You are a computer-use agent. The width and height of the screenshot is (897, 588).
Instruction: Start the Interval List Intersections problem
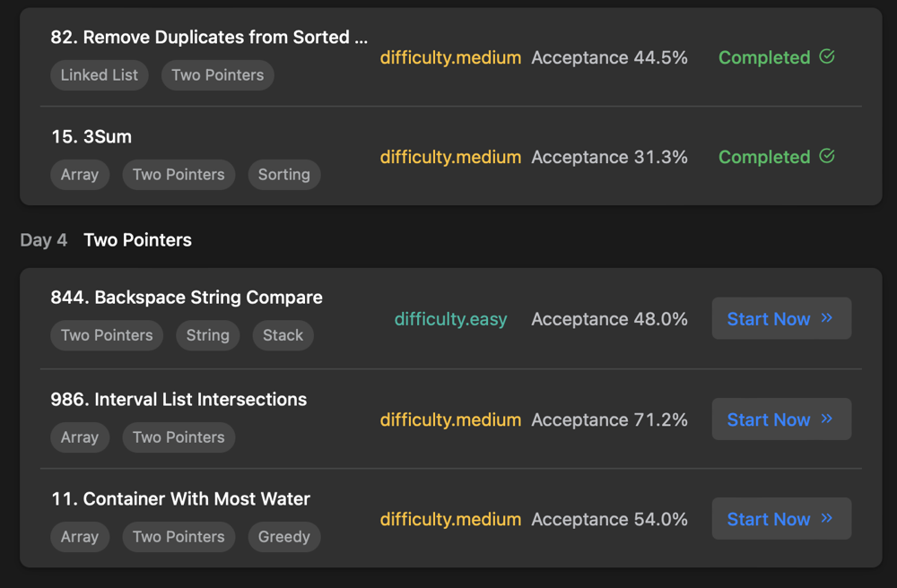click(781, 419)
